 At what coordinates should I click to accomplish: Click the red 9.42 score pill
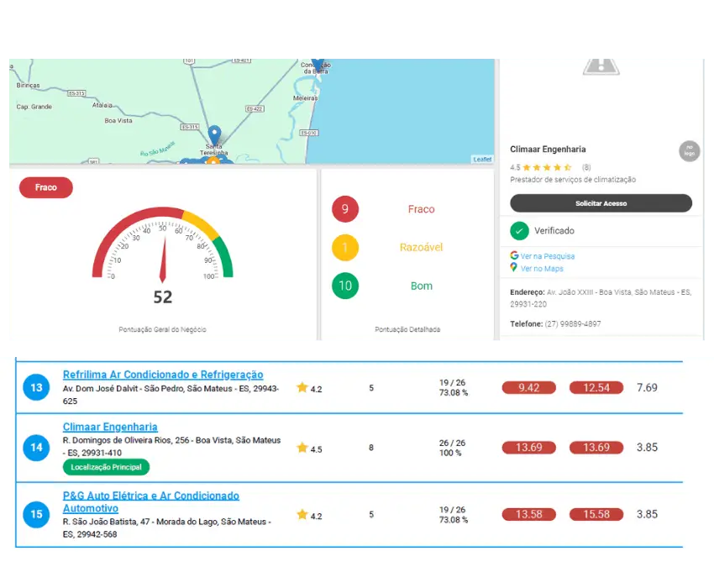click(528, 387)
